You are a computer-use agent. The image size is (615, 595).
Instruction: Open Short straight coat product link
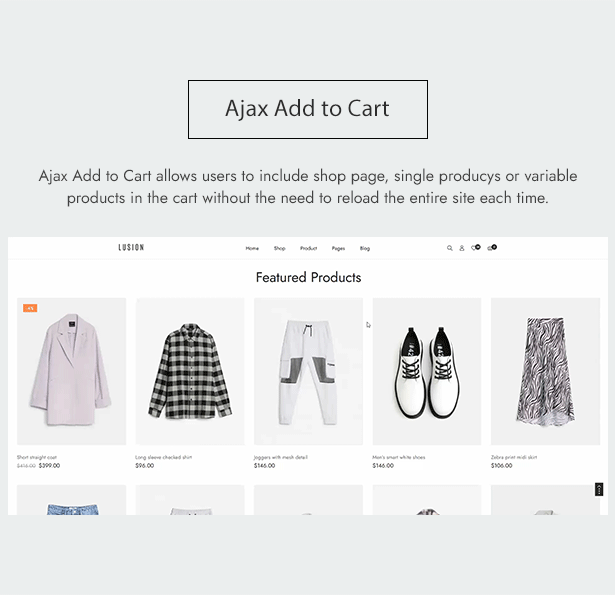(37, 457)
